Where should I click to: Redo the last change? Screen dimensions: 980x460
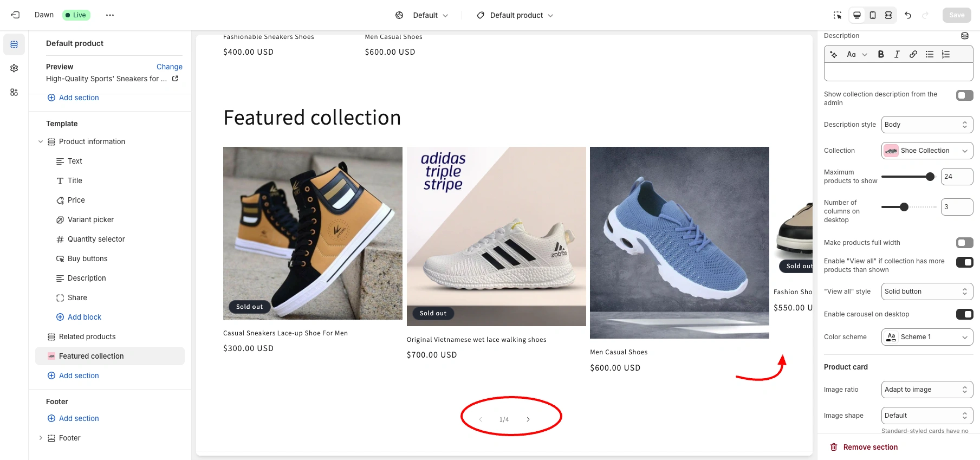[x=925, y=15]
